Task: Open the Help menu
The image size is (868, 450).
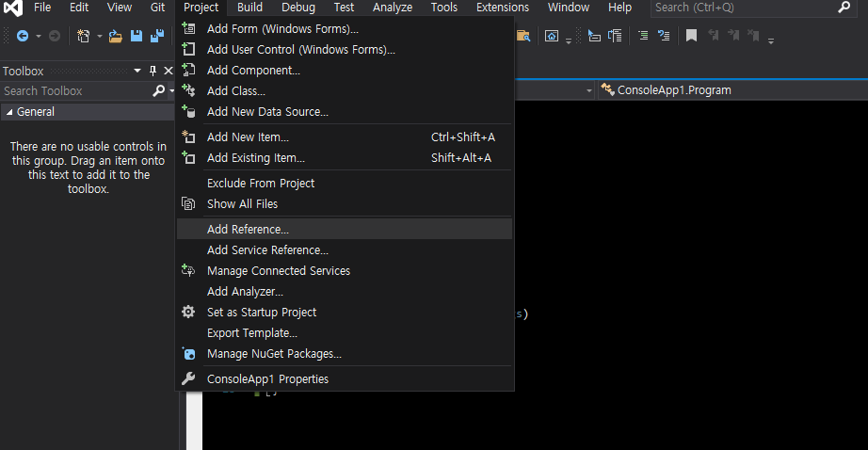Action: point(619,8)
